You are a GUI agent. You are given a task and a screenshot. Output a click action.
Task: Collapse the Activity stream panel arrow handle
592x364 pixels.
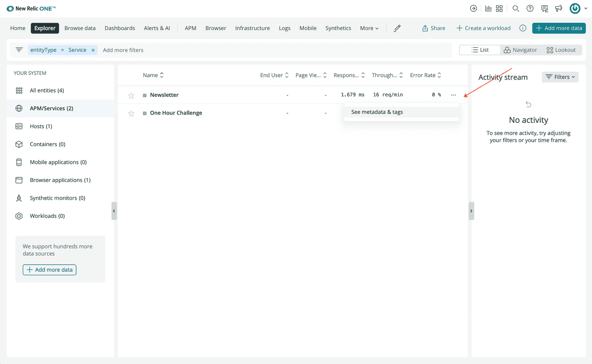pyautogui.click(x=471, y=211)
